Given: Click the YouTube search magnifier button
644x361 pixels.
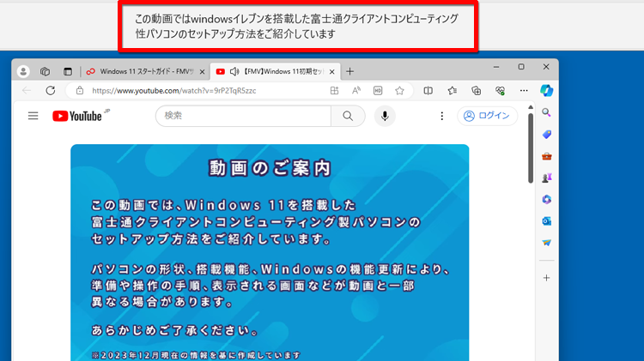Looking at the screenshot, I should (348, 116).
